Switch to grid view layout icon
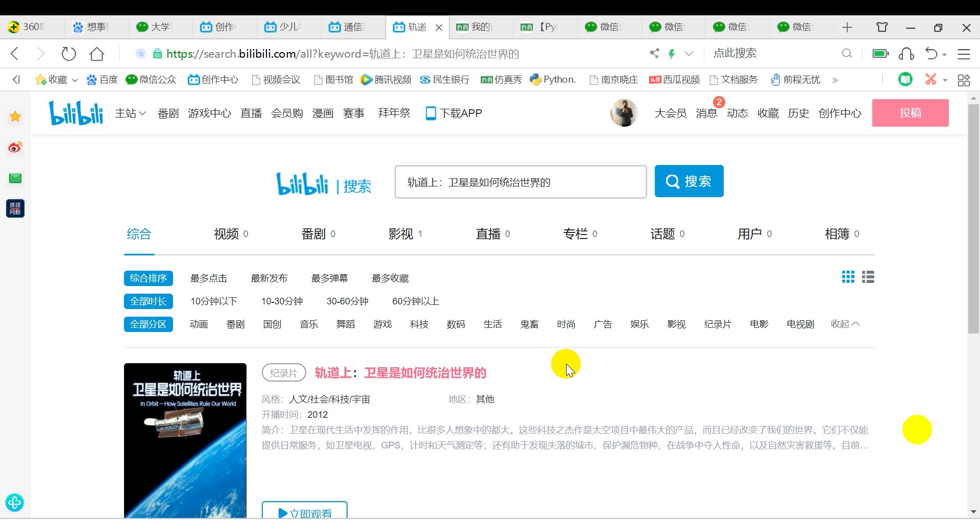The width and height of the screenshot is (980, 521). (848, 277)
